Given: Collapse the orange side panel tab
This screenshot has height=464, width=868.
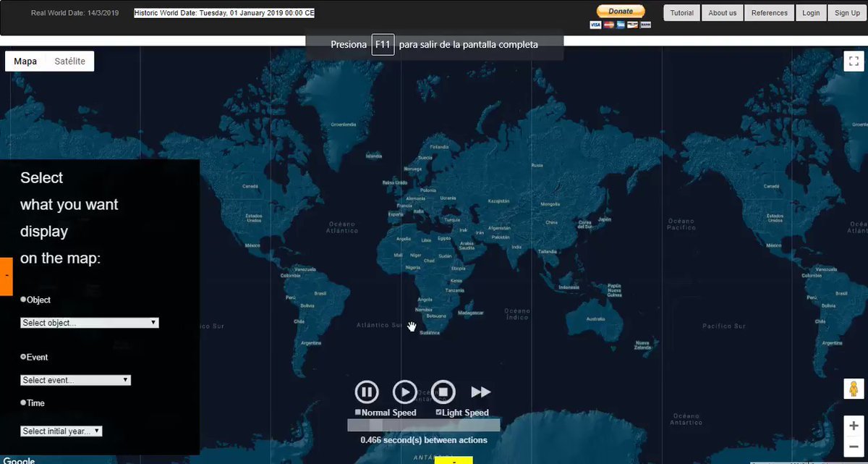Looking at the screenshot, I should pyautogui.click(x=6, y=276).
